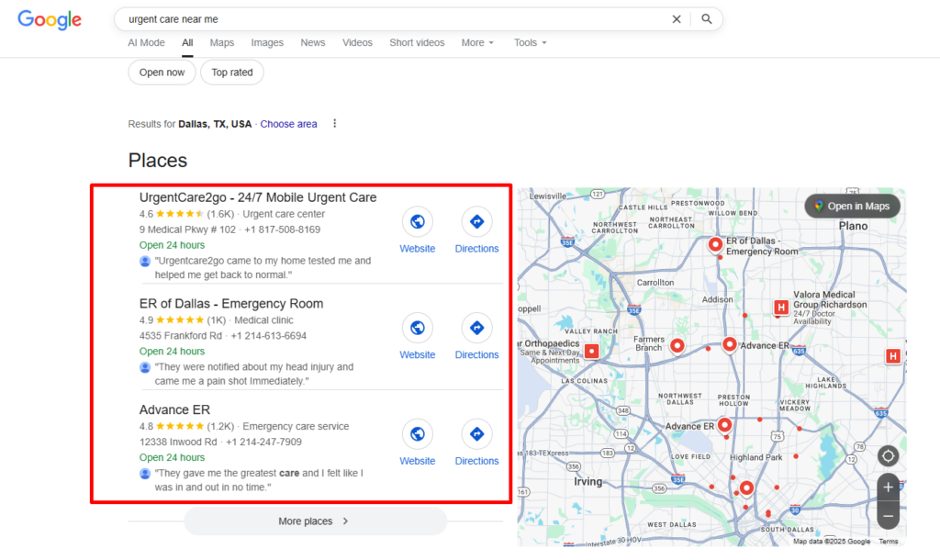Click the Website icon for Advance ER

418,433
